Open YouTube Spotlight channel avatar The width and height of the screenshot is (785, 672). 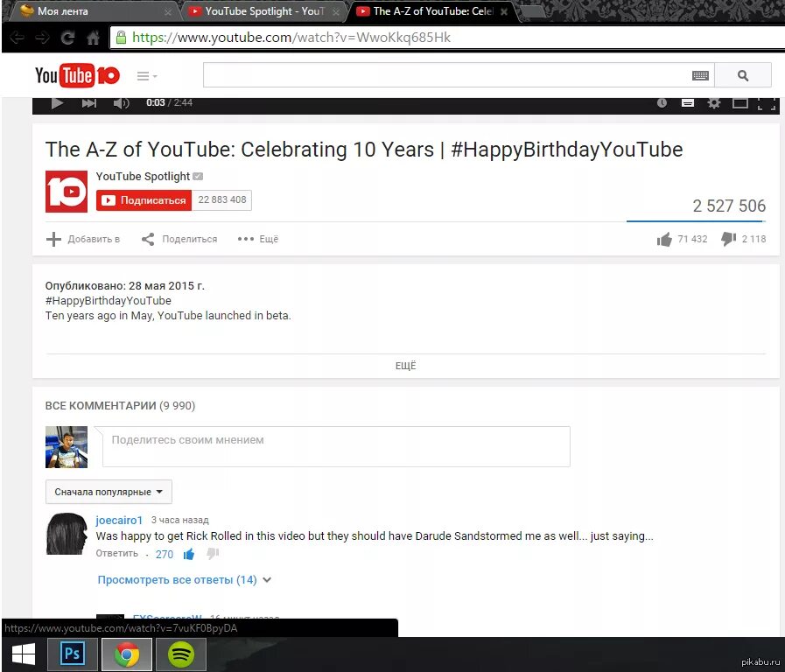click(x=67, y=191)
